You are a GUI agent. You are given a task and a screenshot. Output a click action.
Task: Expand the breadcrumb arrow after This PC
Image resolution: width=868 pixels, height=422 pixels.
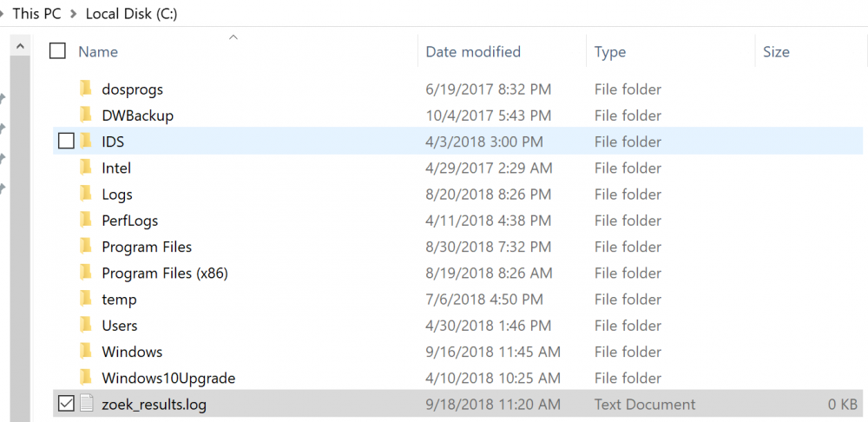pyautogui.click(x=74, y=14)
